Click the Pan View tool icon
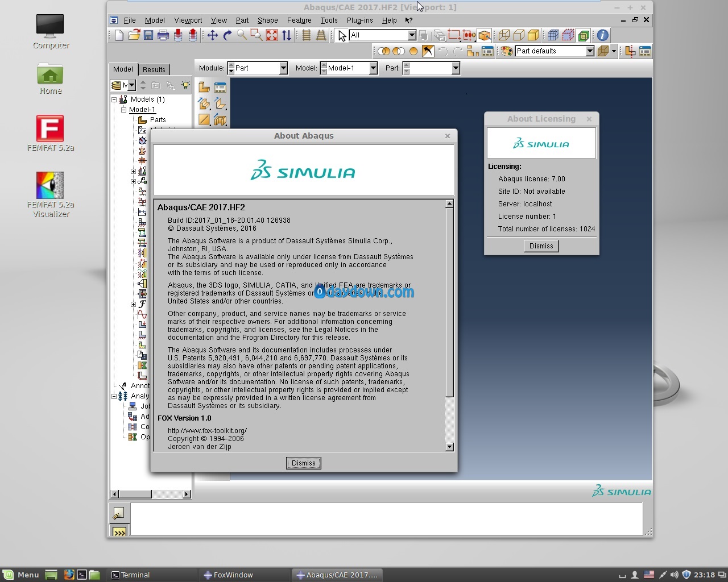Viewport: 728px width, 582px height. [212, 35]
